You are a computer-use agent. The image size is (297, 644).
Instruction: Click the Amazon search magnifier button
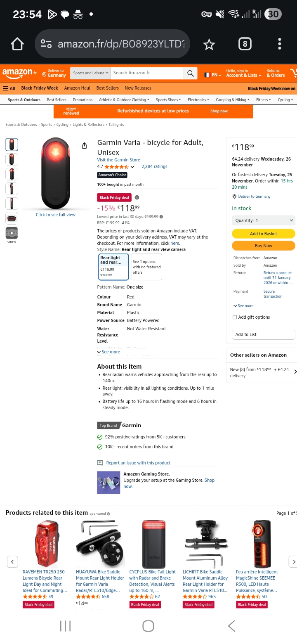click(x=190, y=73)
